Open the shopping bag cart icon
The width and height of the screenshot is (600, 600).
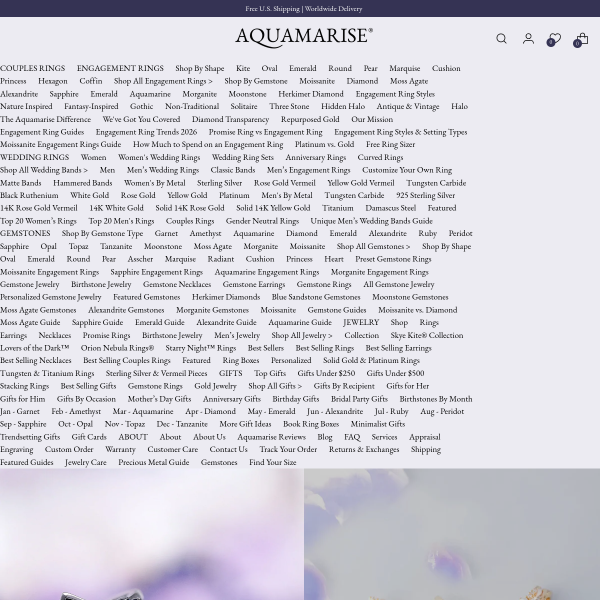point(580,40)
